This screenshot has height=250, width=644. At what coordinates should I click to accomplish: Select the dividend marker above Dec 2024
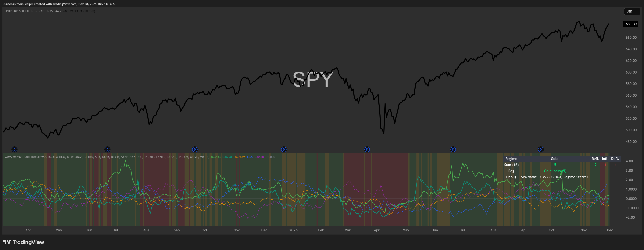coord(284,150)
